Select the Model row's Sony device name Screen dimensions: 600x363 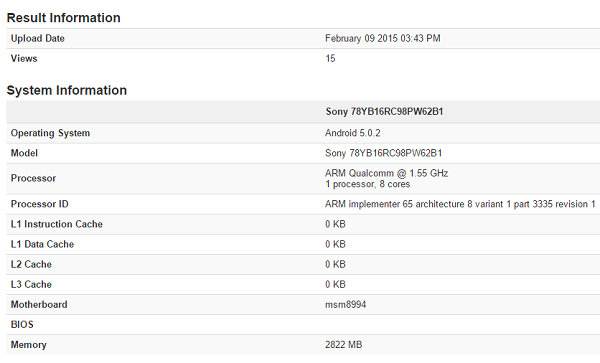tap(383, 153)
